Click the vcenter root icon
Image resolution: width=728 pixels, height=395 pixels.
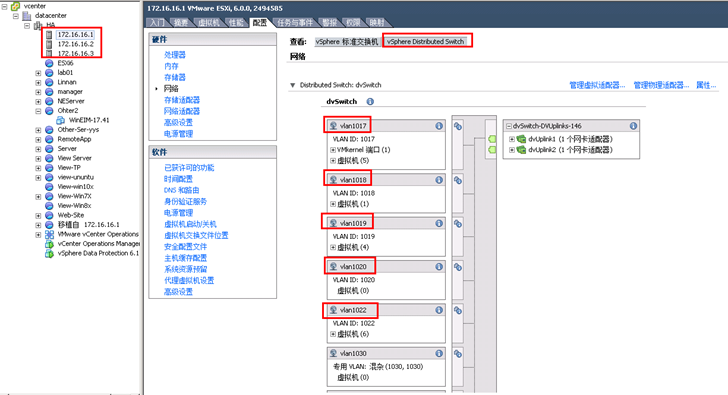pyautogui.click(x=15, y=6)
